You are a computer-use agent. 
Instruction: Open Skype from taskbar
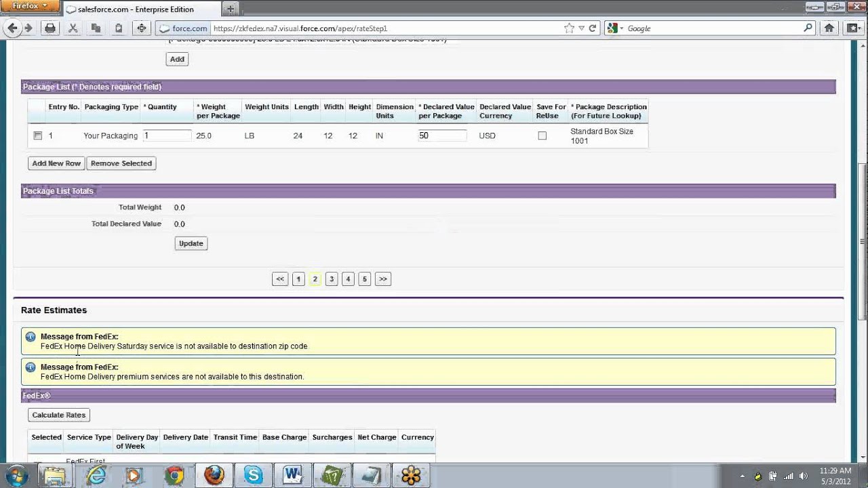pyautogui.click(x=254, y=476)
